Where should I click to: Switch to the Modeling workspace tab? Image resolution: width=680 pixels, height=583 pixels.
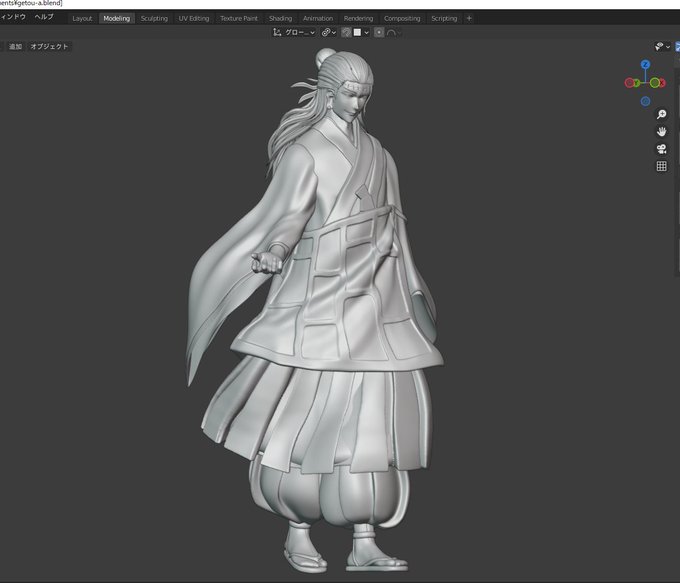[x=117, y=18]
